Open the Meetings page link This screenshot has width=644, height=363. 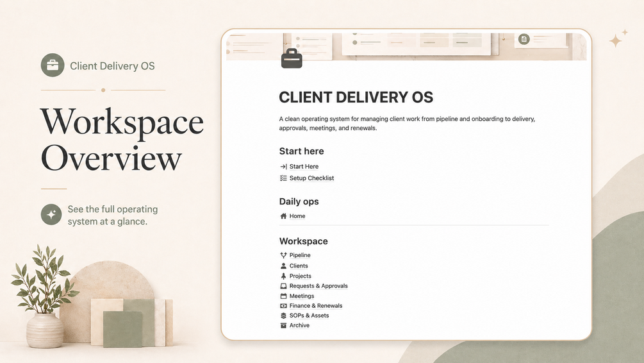(x=301, y=296)
